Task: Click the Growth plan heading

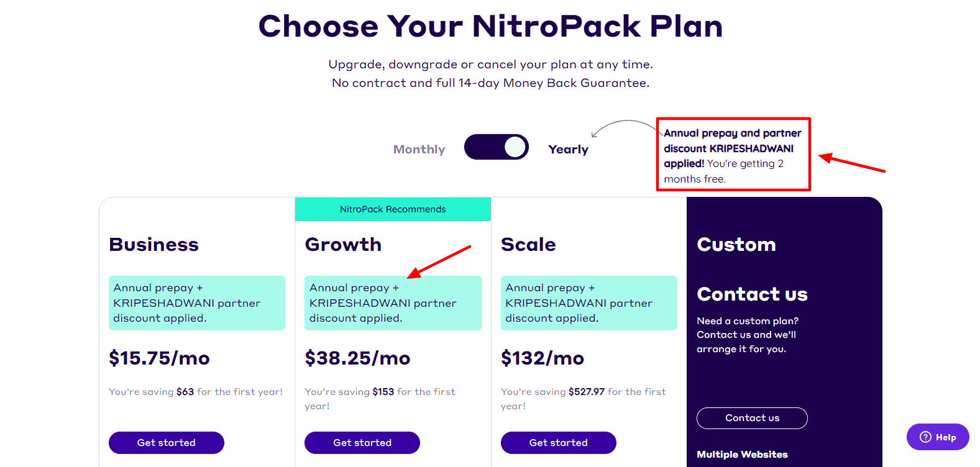Action: (343, 244)
